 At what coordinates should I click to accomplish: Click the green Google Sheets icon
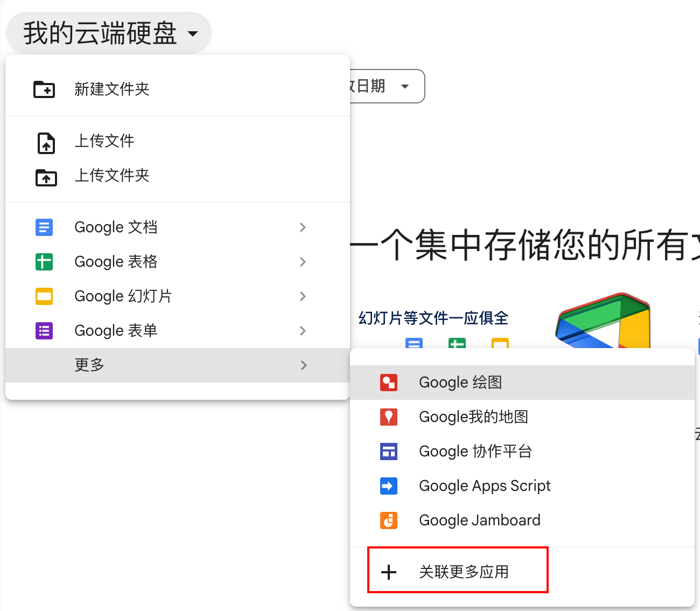[44, 262]
